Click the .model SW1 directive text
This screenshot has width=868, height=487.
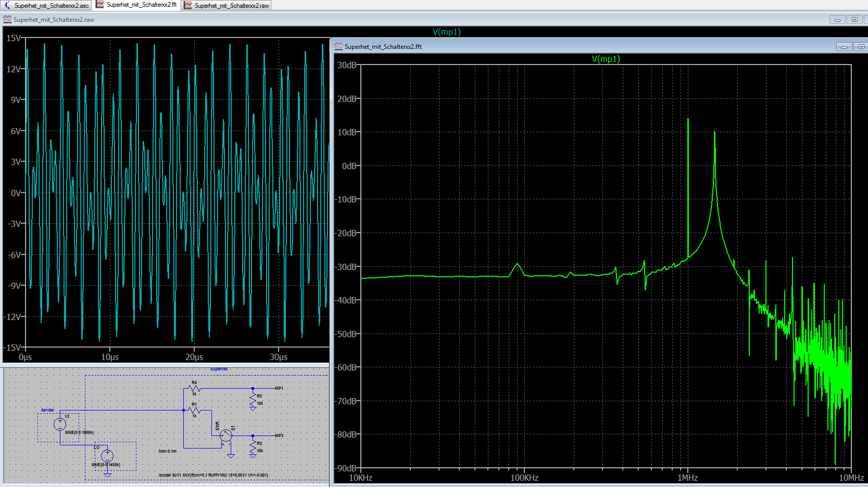[213, 475]
